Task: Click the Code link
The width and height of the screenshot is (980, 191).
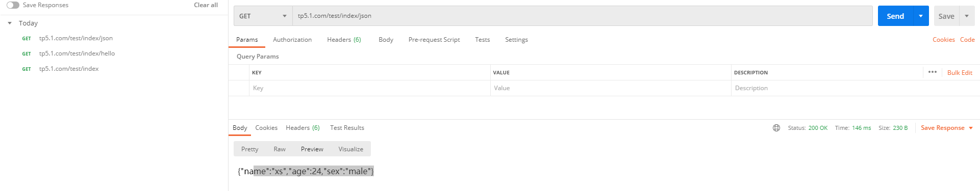Action: coord(967,40)
